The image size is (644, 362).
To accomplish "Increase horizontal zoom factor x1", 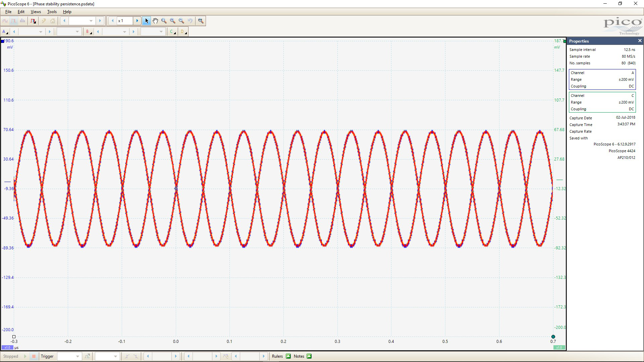I will pyautogui.click(x=137, y=21).
